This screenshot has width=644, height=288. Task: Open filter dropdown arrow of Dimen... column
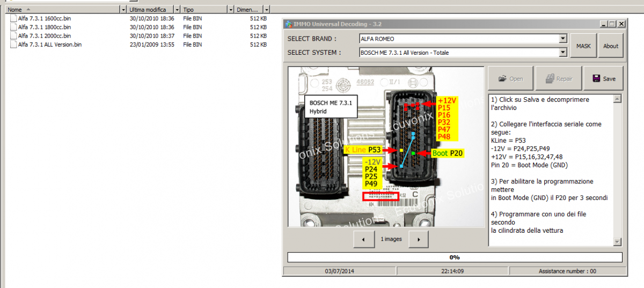(267, 10)
